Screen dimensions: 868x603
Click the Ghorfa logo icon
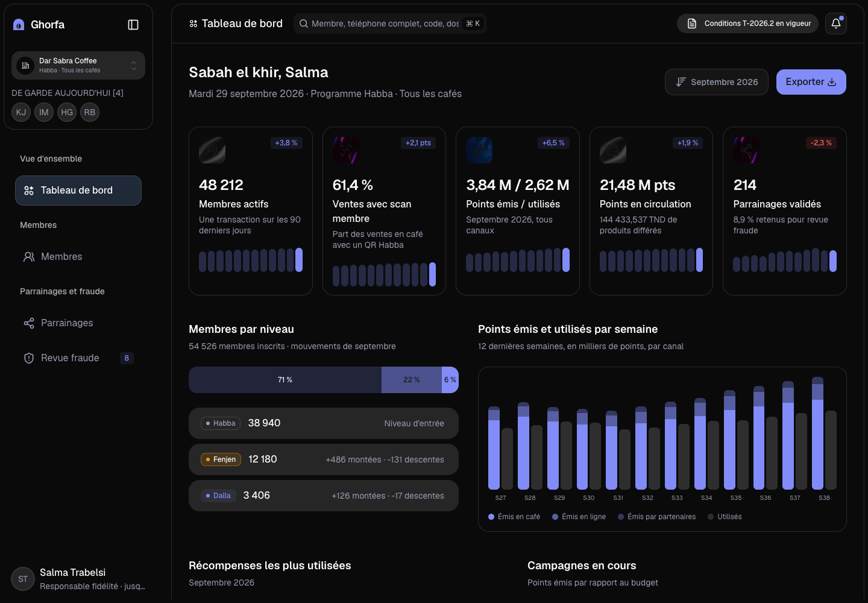coord(19,25)
